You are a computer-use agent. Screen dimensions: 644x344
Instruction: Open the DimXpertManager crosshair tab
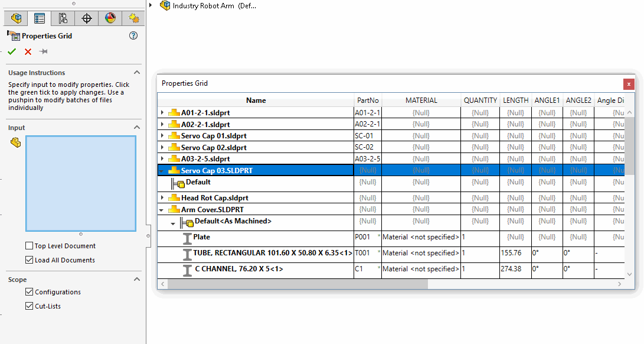point(86,18)
